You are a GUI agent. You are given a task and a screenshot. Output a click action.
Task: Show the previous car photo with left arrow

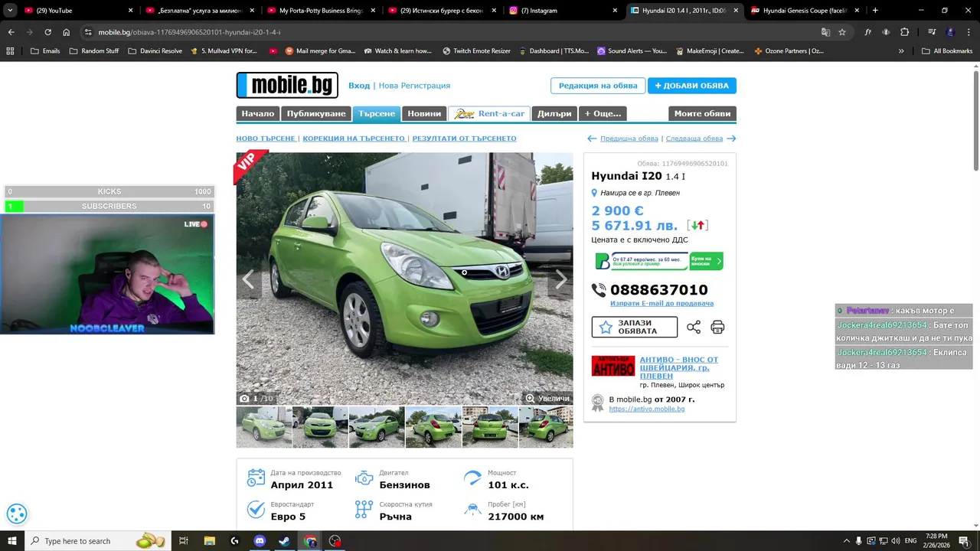[x=248, y=280]
